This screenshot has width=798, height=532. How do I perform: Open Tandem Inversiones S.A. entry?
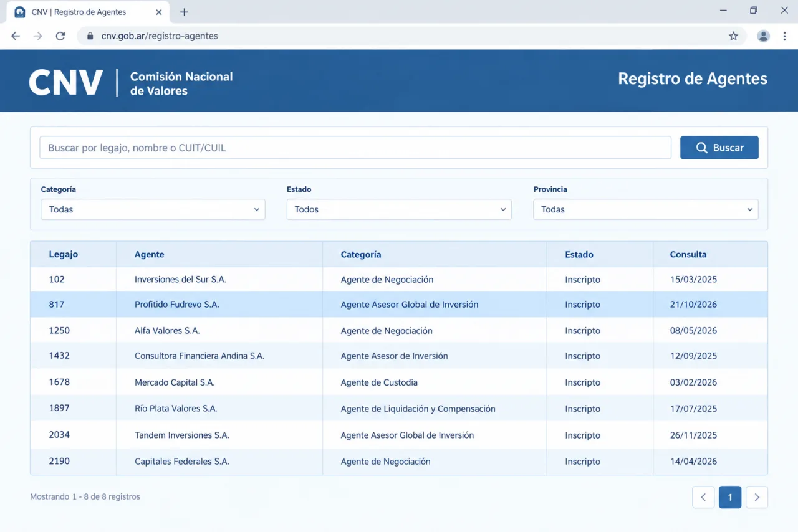click(x=182, y=435)
